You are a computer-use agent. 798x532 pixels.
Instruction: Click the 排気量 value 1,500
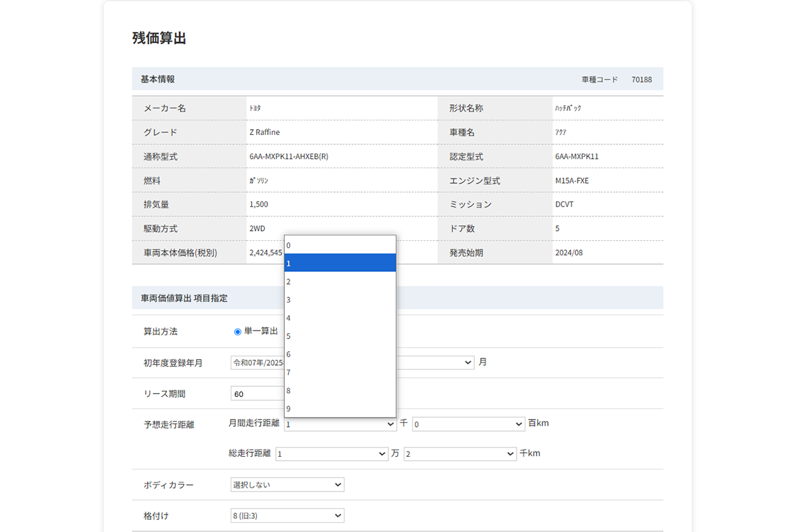point(259,205)
